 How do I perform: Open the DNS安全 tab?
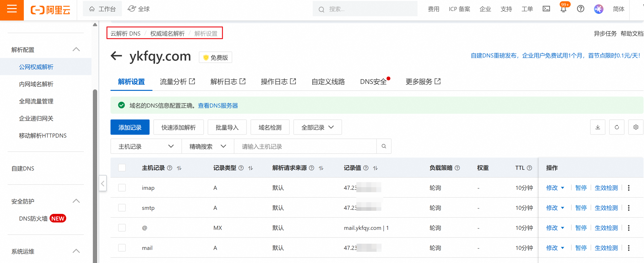click(373, 82)
